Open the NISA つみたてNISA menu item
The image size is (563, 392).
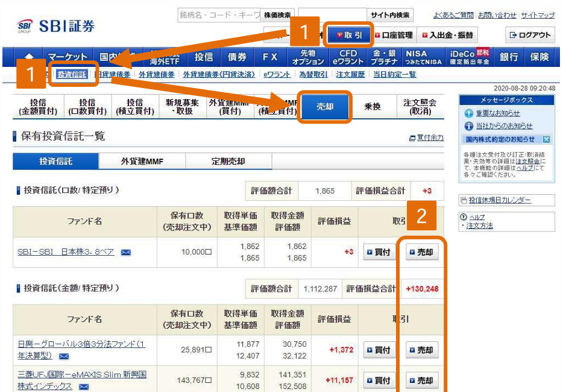[423, 57]
